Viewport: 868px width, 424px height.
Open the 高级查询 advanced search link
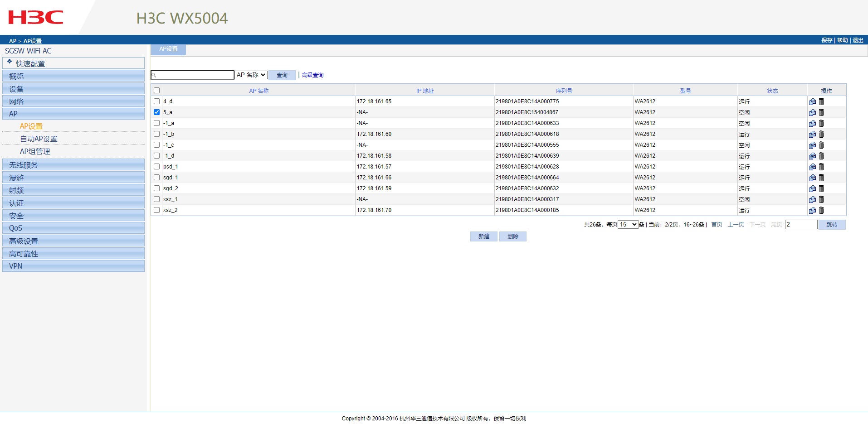point(312,75)
